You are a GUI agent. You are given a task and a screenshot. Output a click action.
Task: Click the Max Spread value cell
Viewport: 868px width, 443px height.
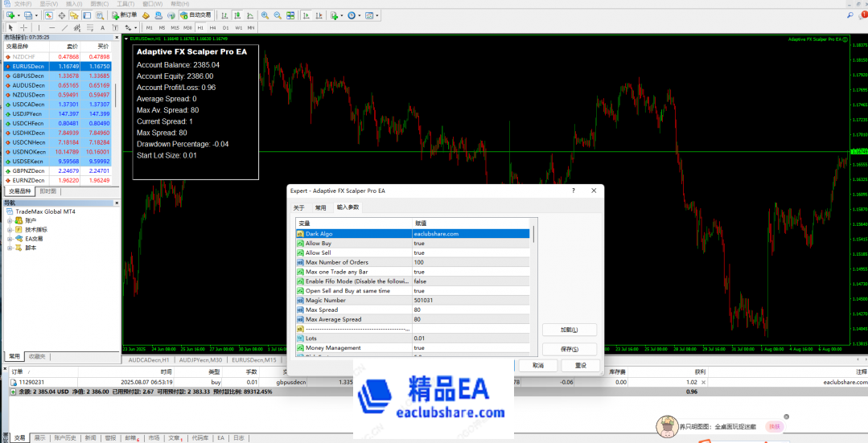click(471, 310)
